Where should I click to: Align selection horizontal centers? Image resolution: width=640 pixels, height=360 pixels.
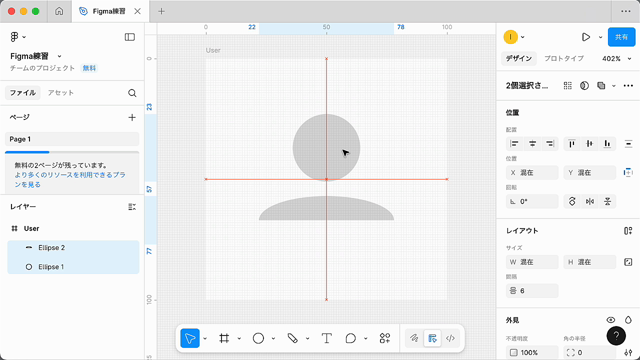[x=532, y=144]
